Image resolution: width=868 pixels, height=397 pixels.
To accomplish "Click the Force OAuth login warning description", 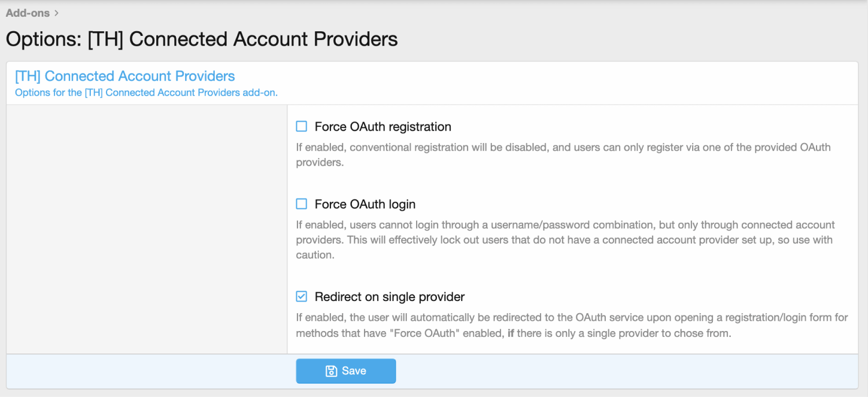I will 564,240.
